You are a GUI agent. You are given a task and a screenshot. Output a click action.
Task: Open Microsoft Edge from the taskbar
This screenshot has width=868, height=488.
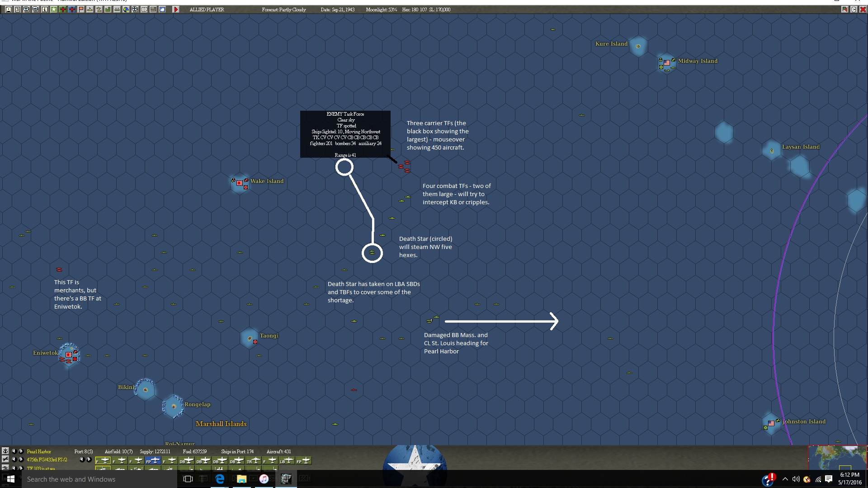point(220,479)
